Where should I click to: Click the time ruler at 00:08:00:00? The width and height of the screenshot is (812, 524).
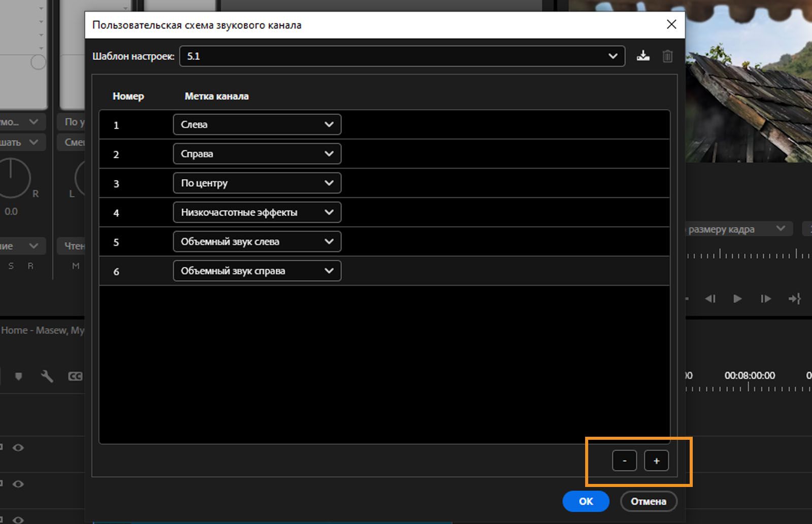click(750, 376)
